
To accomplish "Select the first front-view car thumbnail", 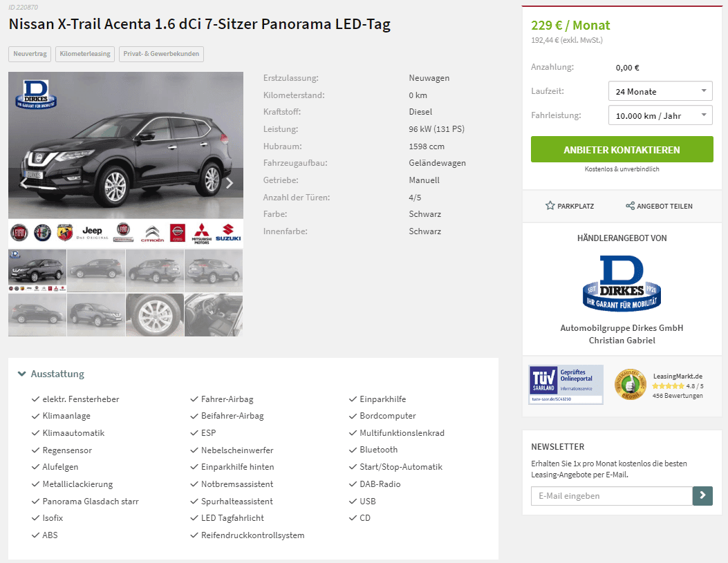I will (37, 270).
